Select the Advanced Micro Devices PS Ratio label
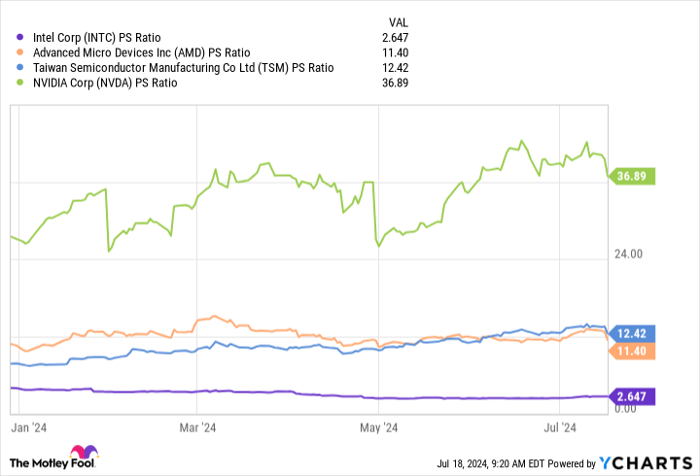This screenshot has width=700, height=476. 141,52
